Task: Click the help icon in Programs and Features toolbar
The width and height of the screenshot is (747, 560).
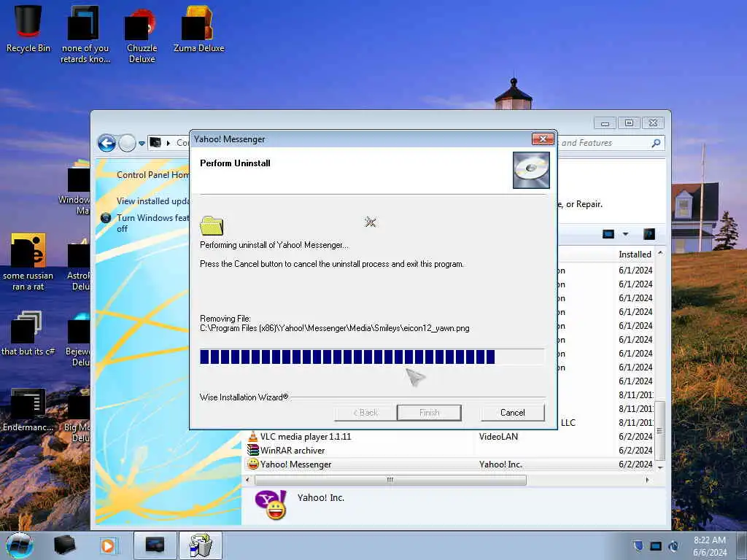Action: tap(649, 234)
